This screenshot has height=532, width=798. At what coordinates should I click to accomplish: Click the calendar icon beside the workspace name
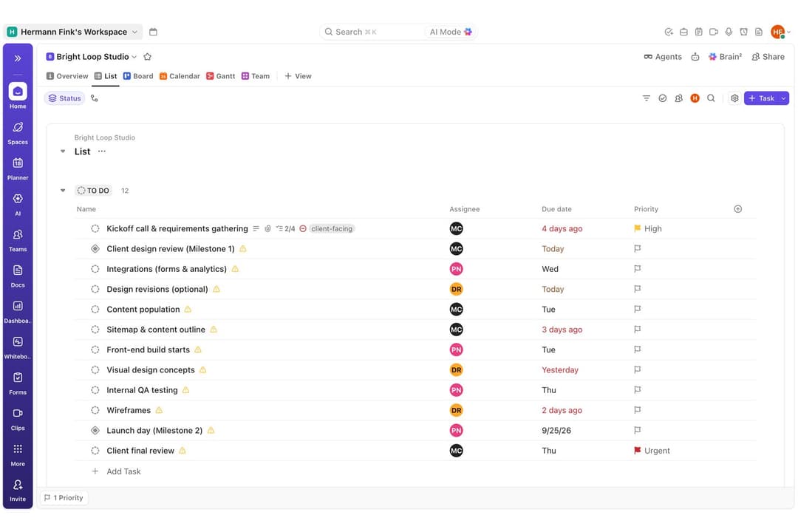point(153,32)
